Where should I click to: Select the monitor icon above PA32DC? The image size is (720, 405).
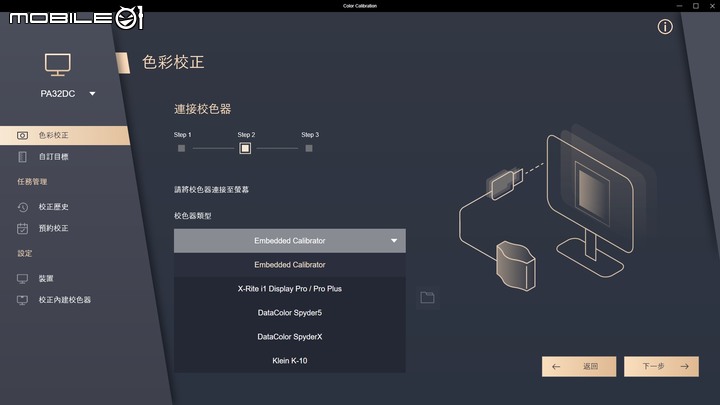[x=58, y=65]
